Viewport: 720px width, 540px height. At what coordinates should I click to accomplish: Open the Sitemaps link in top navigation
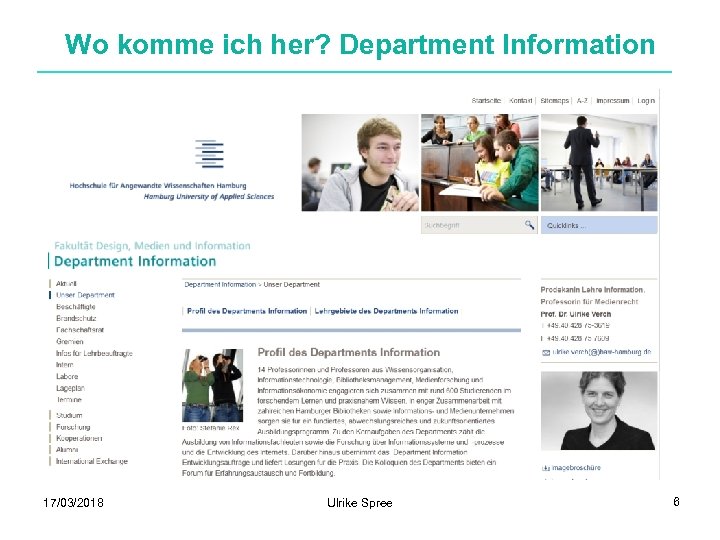click(554, 101)
